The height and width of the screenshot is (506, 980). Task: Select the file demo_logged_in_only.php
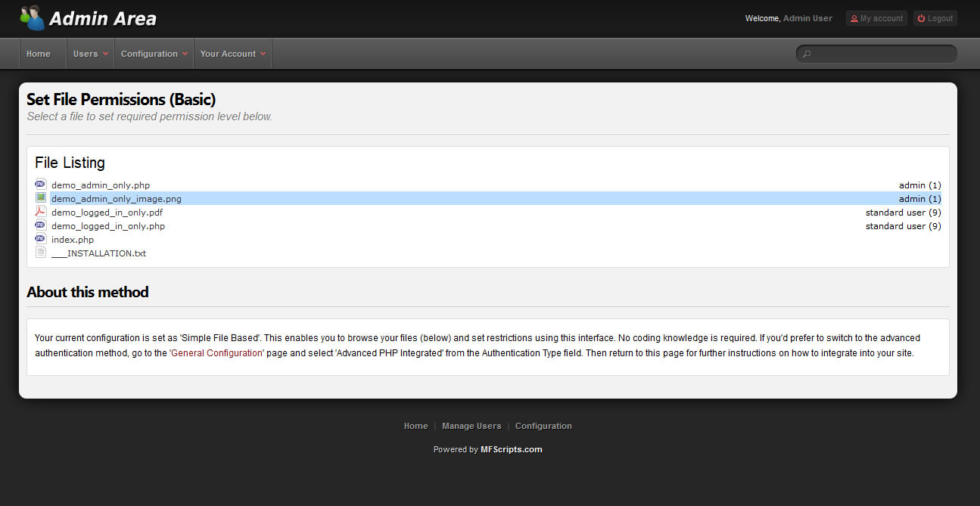108,226
